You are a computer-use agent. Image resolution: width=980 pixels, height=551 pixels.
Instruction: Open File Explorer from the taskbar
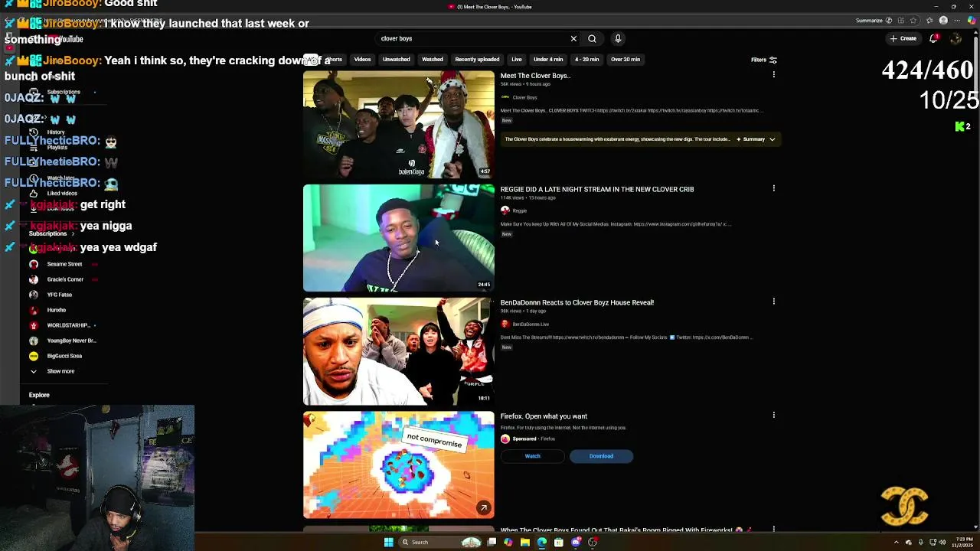tap(525, 542)
